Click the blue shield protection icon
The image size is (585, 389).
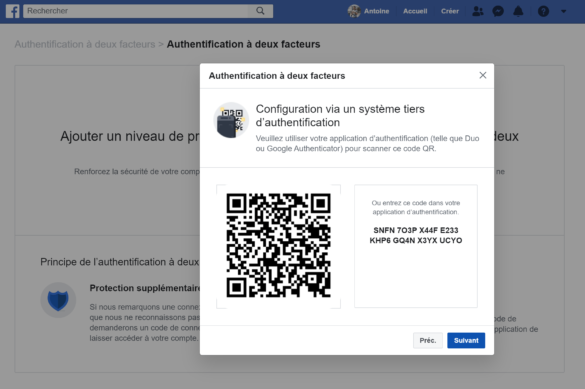58,300
